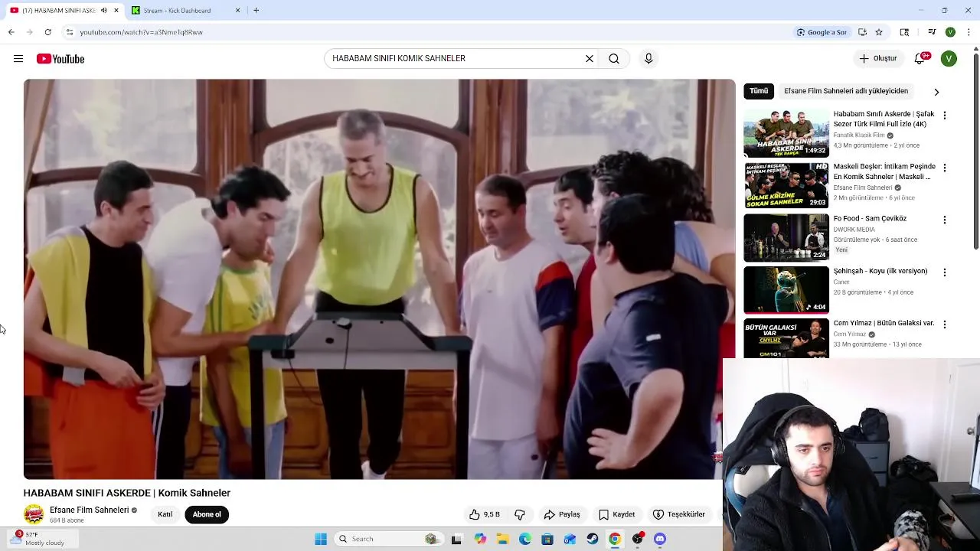More options for Şehinşah Koyu suggestion
The image size is (980, 551).
click(944, 272)
